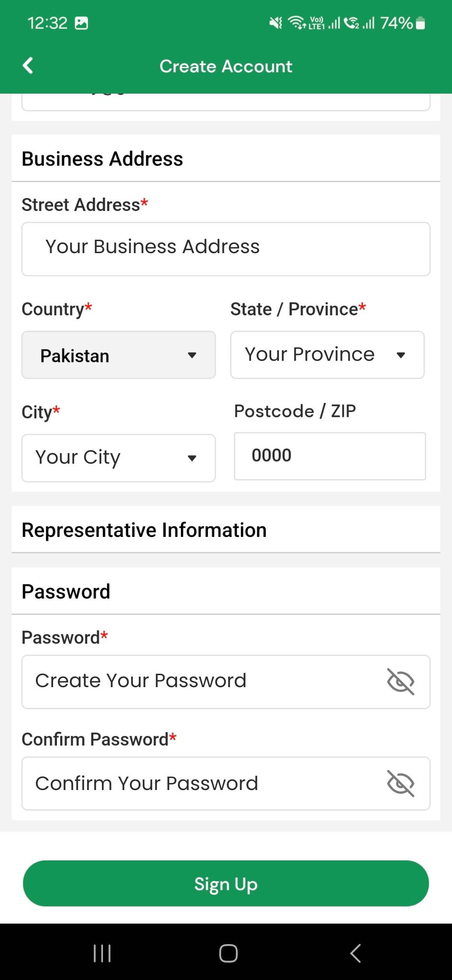Expand the Your Province dropdown

[x=327, y=355]
